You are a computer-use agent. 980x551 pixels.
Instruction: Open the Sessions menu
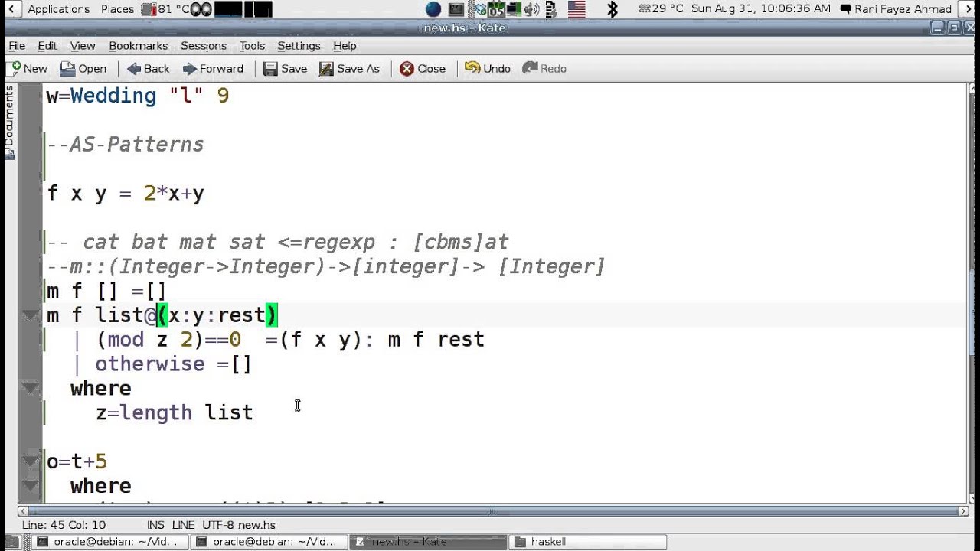[x=204, y=46]
